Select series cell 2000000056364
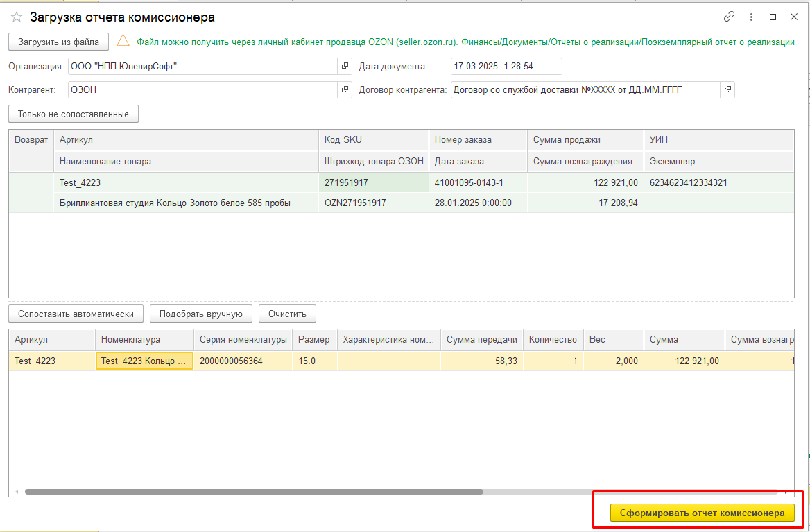Viewport: 810px width, 532px height. (x=243, y=361)
